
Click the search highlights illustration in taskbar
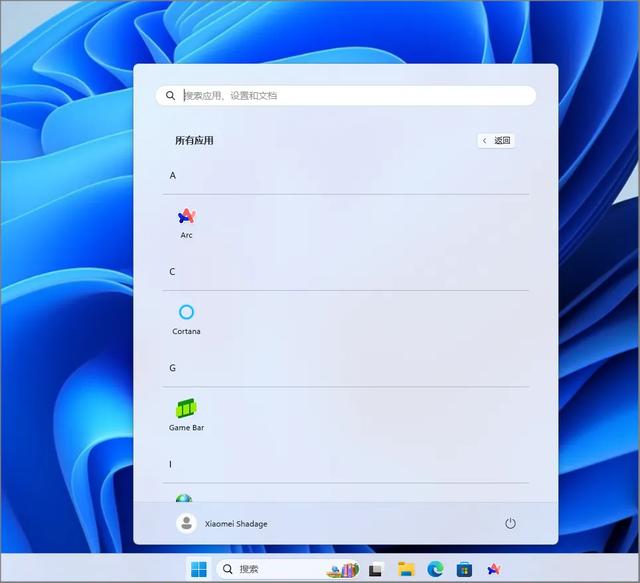coord(343,570)
